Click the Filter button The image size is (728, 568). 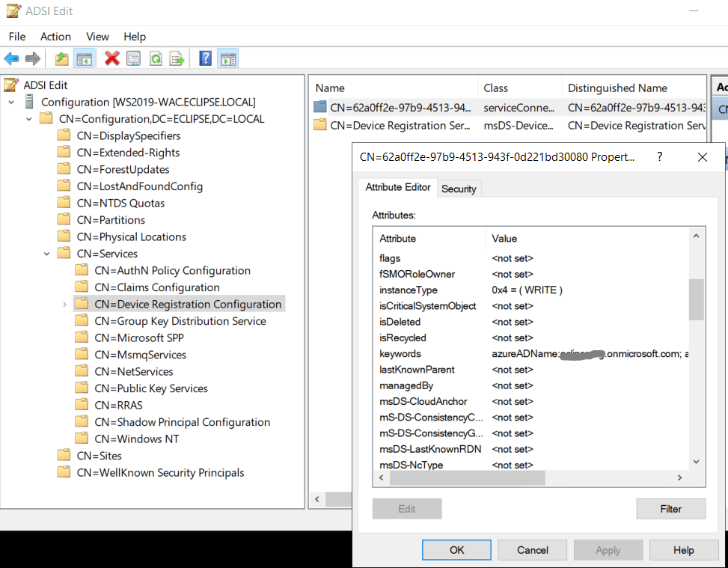(x=670, y=509)
